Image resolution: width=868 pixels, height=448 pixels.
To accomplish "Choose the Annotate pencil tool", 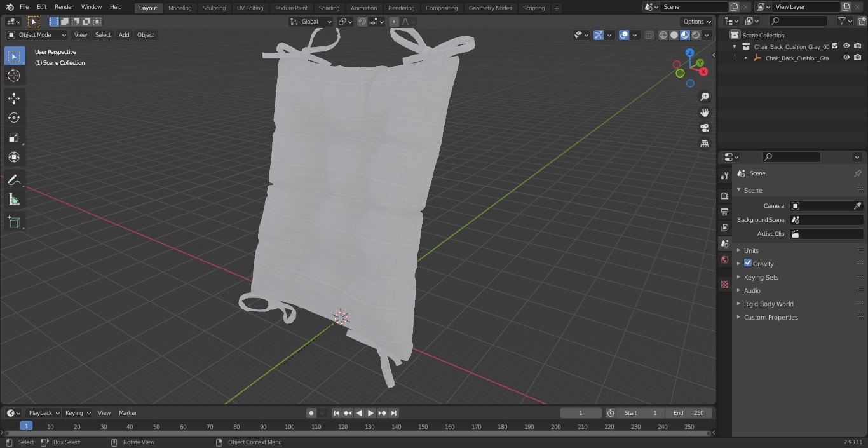I will 14,180.
